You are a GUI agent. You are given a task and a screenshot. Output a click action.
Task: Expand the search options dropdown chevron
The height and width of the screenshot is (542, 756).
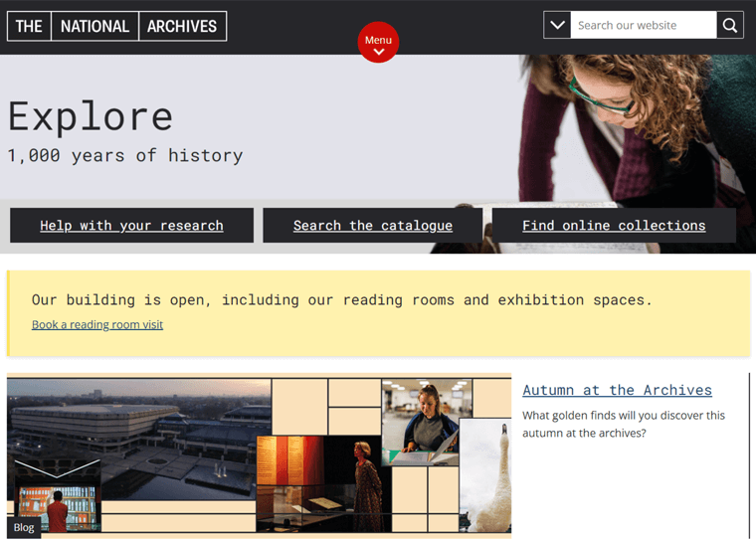pos(557,26)
